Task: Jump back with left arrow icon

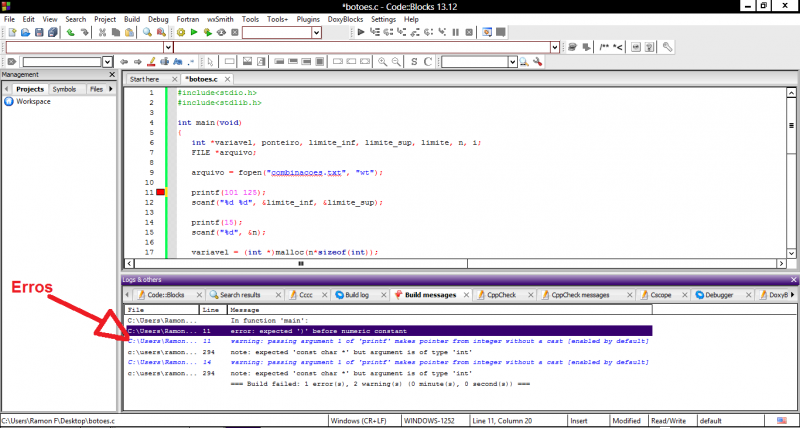Action: [124, 62]
